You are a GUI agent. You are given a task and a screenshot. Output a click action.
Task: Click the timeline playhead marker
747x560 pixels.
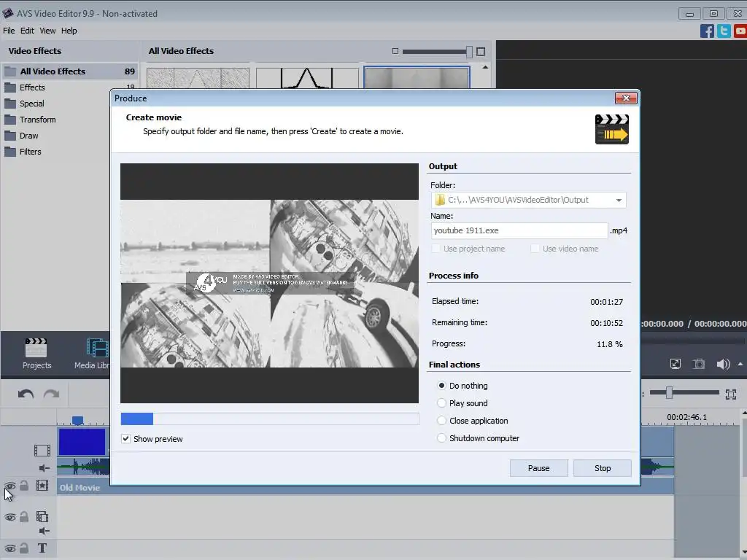click(x=77, y=421)
